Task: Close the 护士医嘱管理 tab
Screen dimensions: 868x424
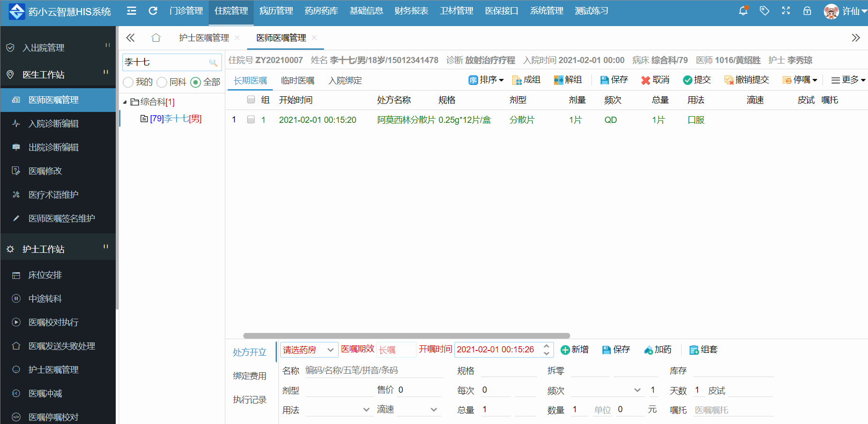Action: pos(237,37)
